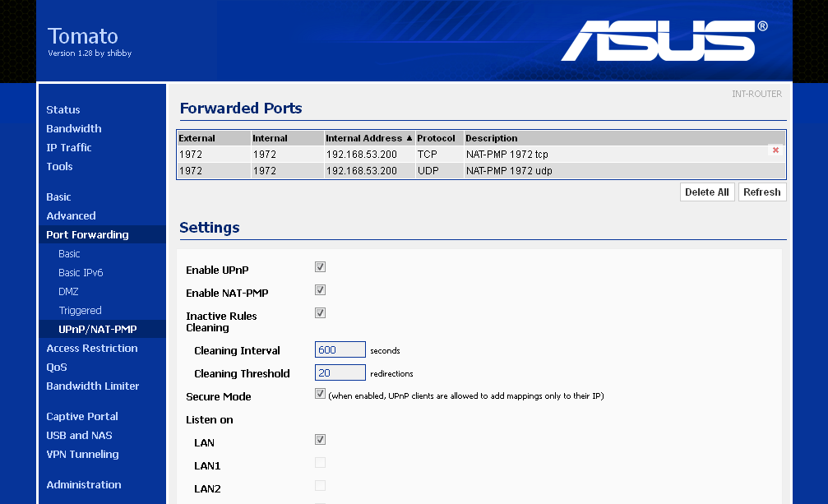Click the Refresh button

point(762,192)
